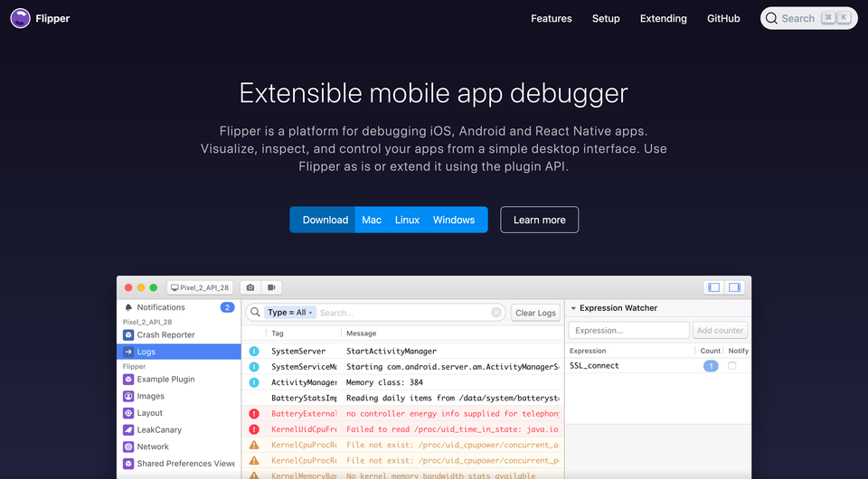868x479 pixels.
Task: Click the error icon on KernelUidCpuFre row
Action: [254, 429]
